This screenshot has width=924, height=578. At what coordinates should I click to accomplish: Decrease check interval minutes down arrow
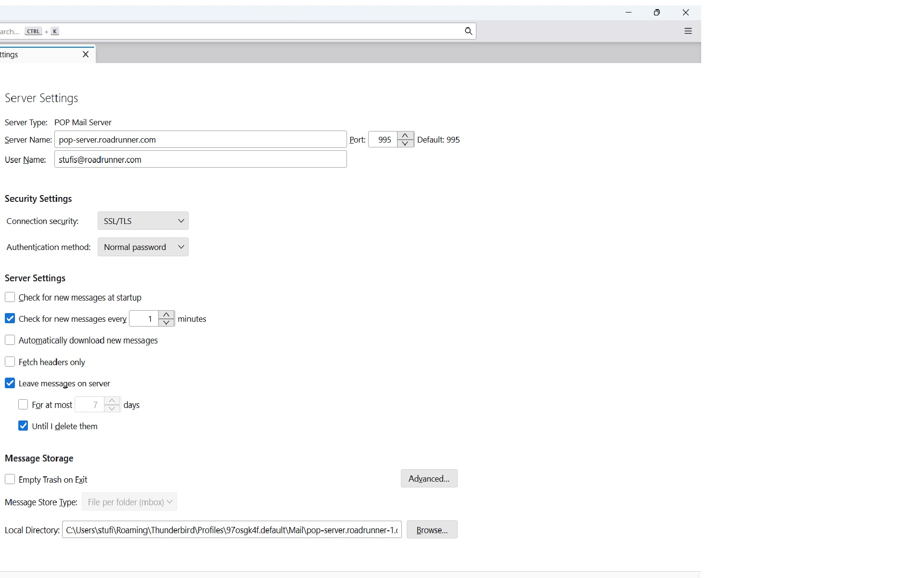click(x=166, y=322)
